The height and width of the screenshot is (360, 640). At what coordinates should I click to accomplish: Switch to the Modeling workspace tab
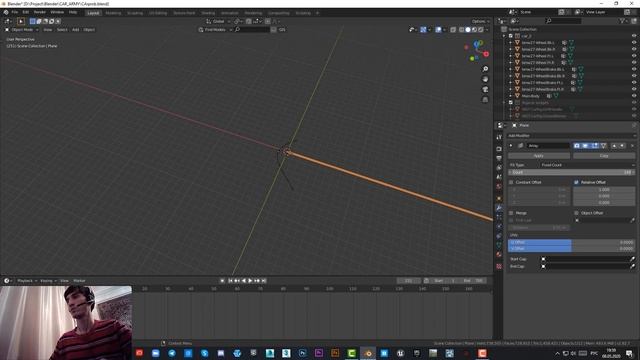113,13
